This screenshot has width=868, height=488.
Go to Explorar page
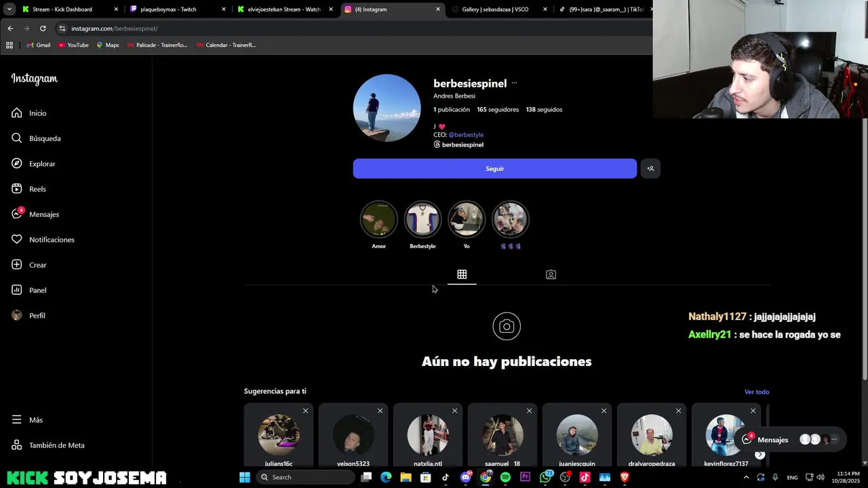[34, 164]
